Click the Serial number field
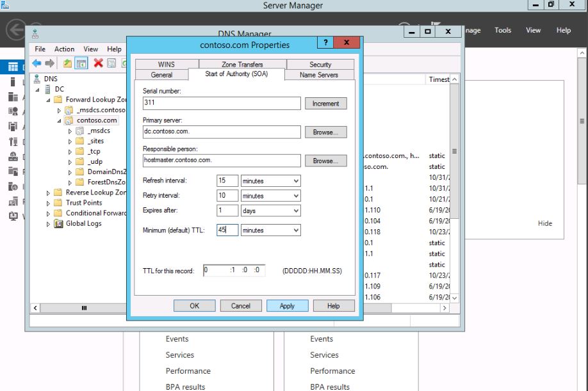This screenshot has width=588, height=391. coord(222,103)
